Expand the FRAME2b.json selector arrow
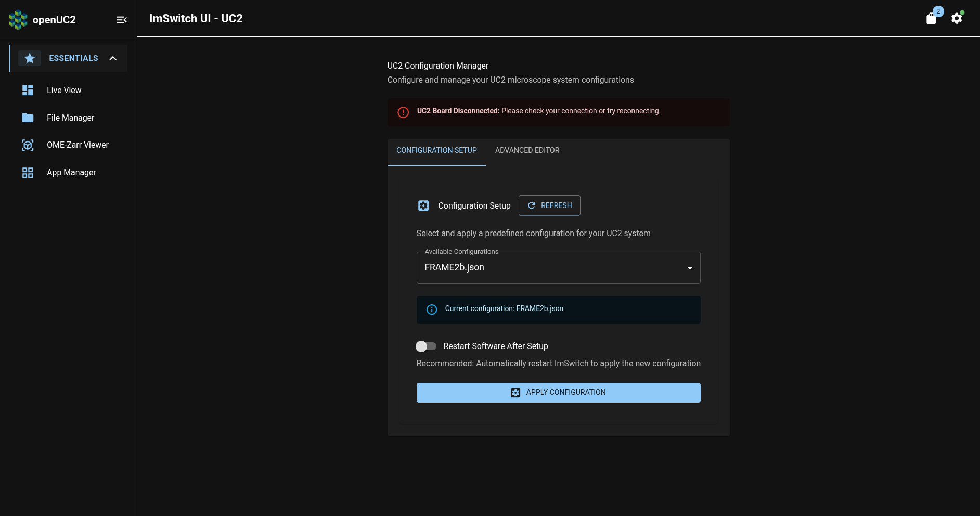This screenshot has height=516, width=980. (x=690, y=267)
